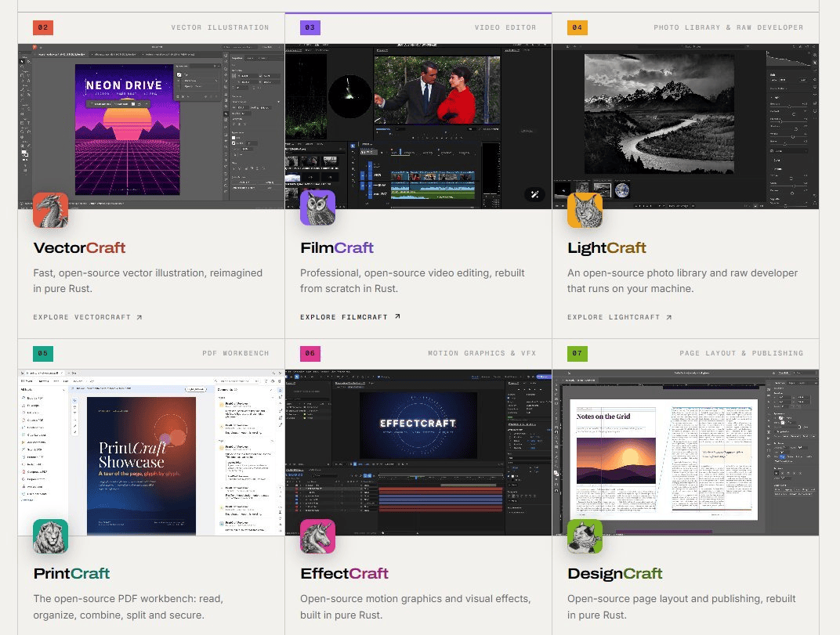Click the green 07 number badge
The height and width of the screenshot is (635, 840).
[x=577, y=353]
